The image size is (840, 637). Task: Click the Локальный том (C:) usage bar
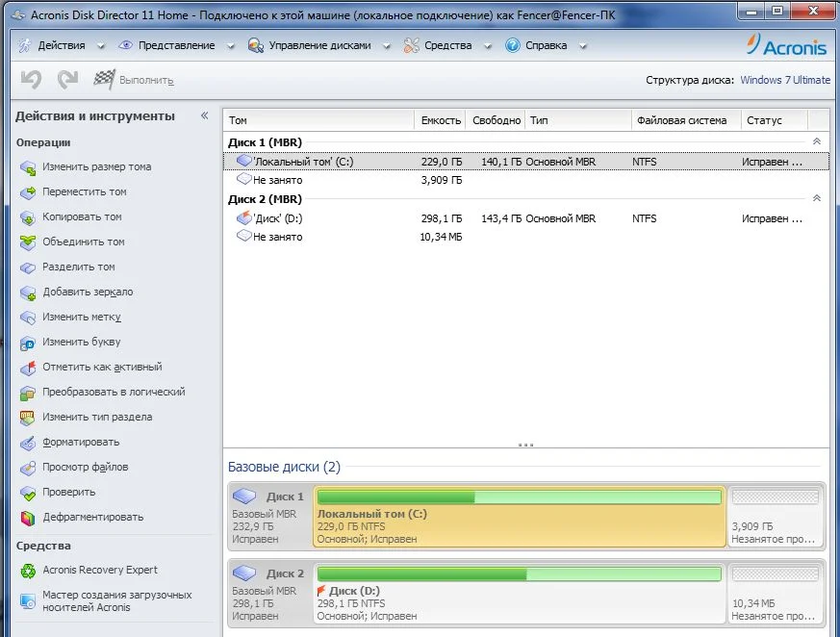coord(520,497)
